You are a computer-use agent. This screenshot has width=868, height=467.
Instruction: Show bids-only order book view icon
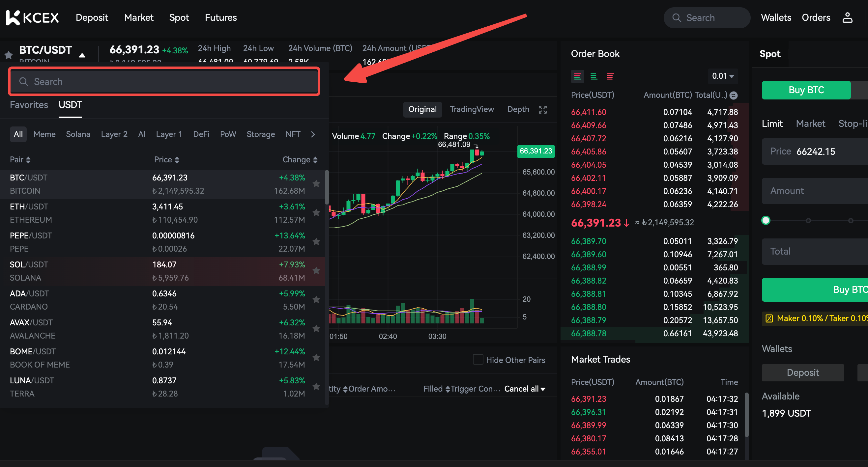click(594, 76)
